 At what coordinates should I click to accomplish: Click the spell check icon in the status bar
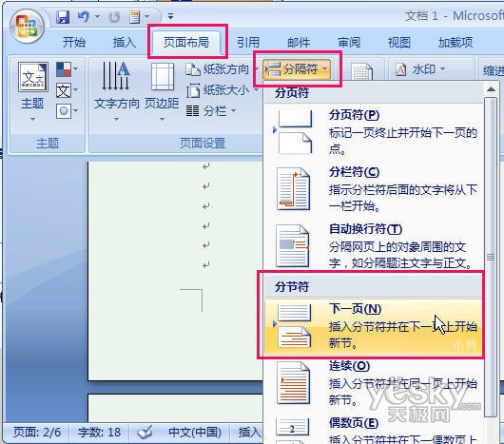point(145,432)
